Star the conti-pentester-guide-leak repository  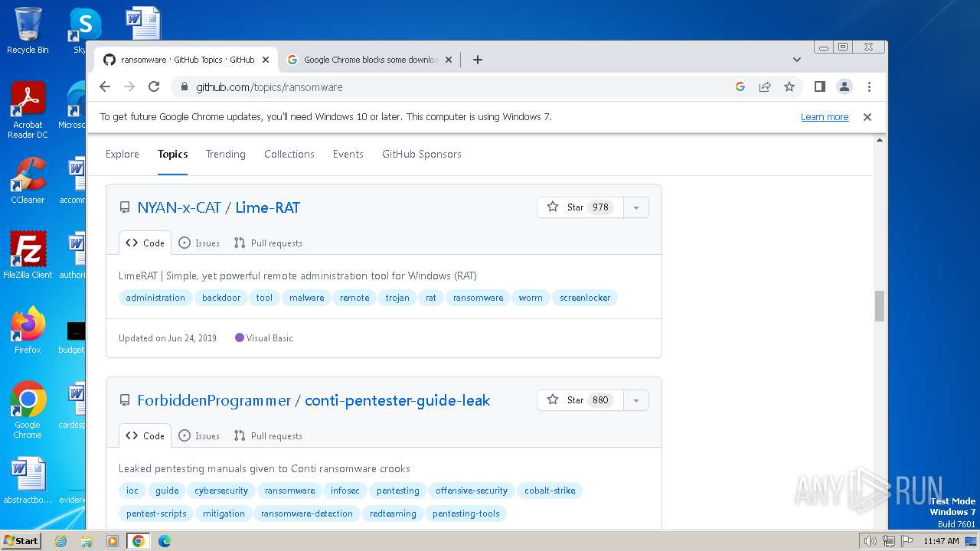pyautogui.click(x=580, y=400)
